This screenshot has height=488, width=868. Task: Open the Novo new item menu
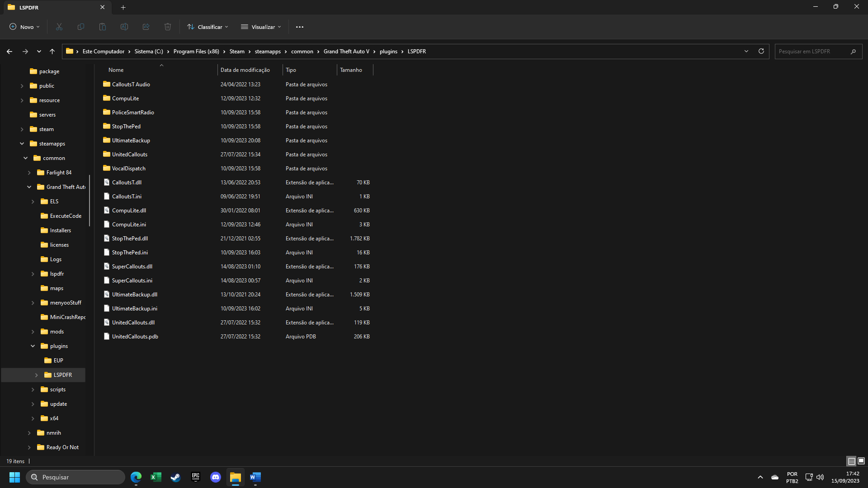(25, 27)
